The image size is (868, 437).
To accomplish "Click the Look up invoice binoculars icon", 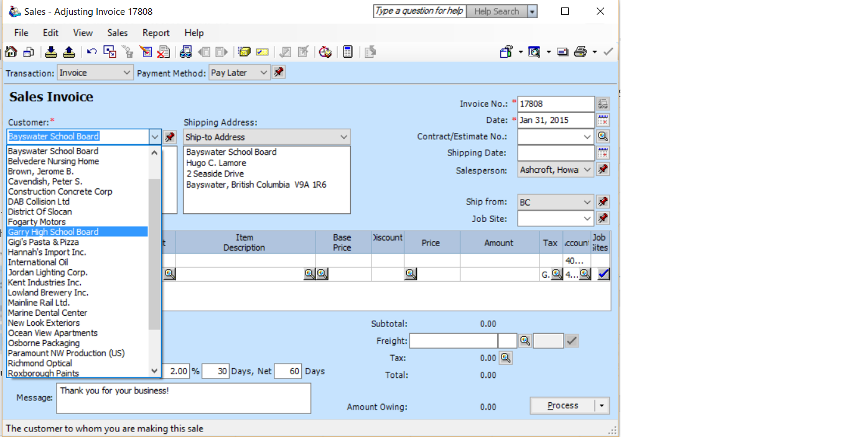I will pyautogui.click(x=185, y=52).
